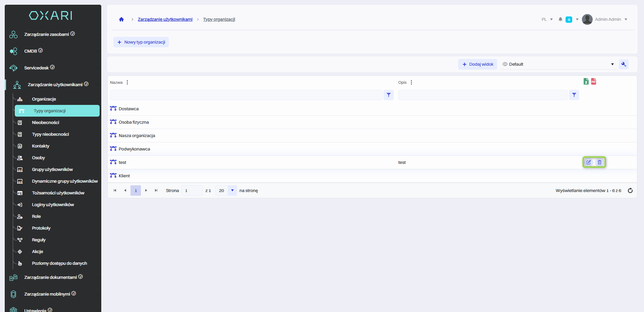Export table to PDF file
Screen dimensions: 644x312
[594, 81]
